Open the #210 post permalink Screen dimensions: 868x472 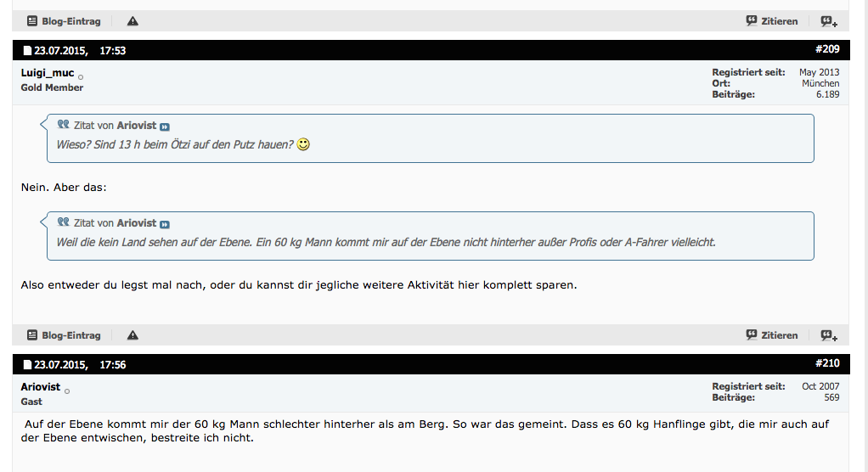point(826,363)
